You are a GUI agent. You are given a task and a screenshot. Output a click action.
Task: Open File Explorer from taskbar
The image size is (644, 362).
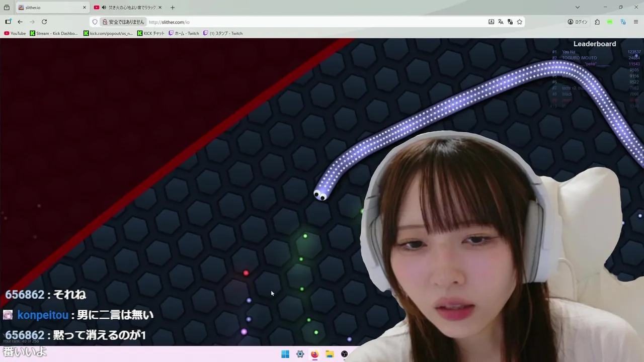point(330,354)
